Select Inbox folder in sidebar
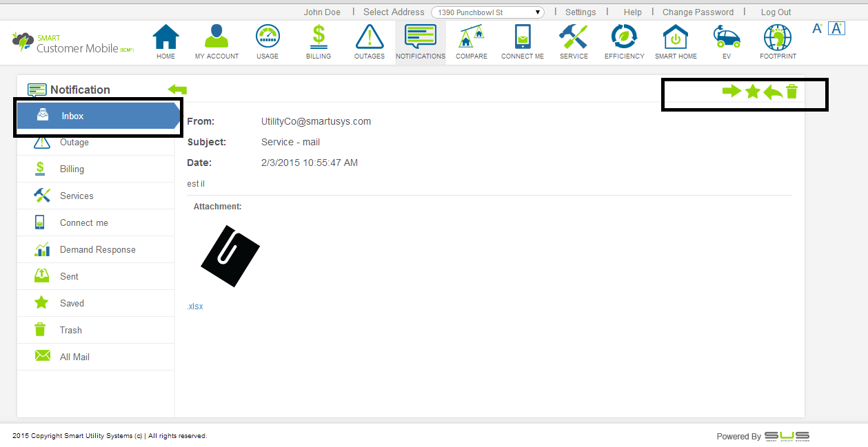The image size is (868, 447). coord(97,116)
